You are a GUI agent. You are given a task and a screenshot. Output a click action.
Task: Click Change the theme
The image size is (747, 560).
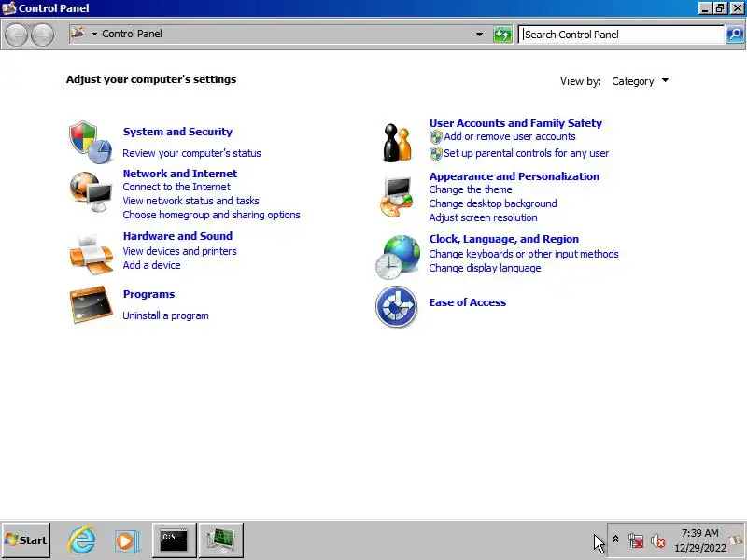[471, 190]
